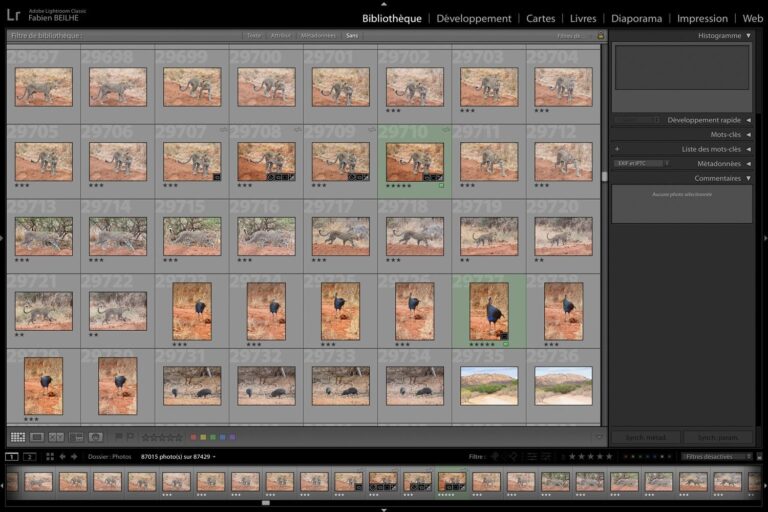Switch to the Cartes module

(x=540, y=18)
